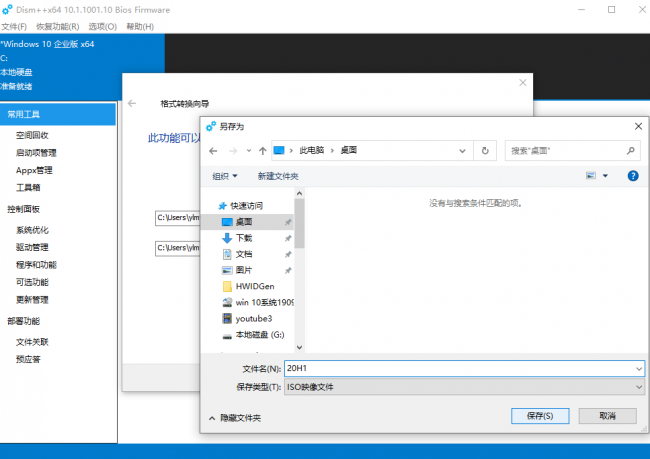
Task: Open the HWIDGen folder
Action: 247,287
